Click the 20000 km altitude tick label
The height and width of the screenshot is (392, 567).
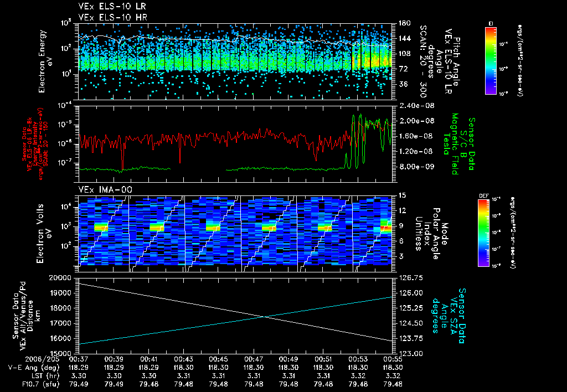[x=60, y=278]
